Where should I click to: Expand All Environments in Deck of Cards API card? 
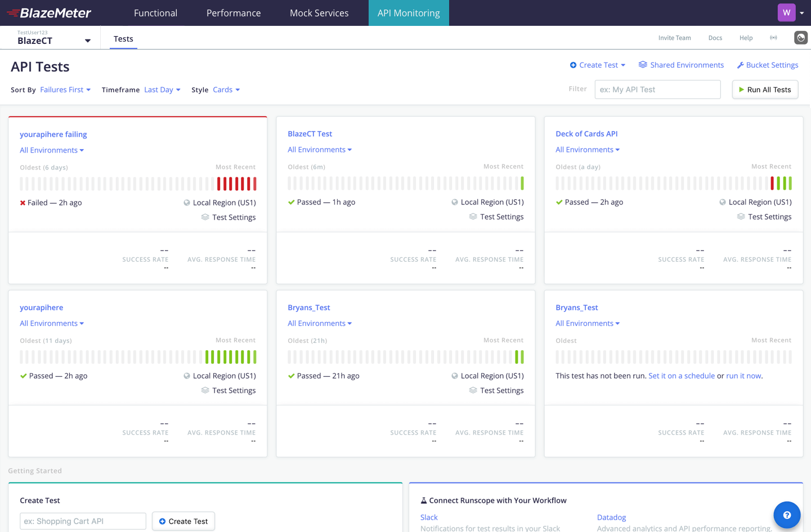[x=588, y=150]
